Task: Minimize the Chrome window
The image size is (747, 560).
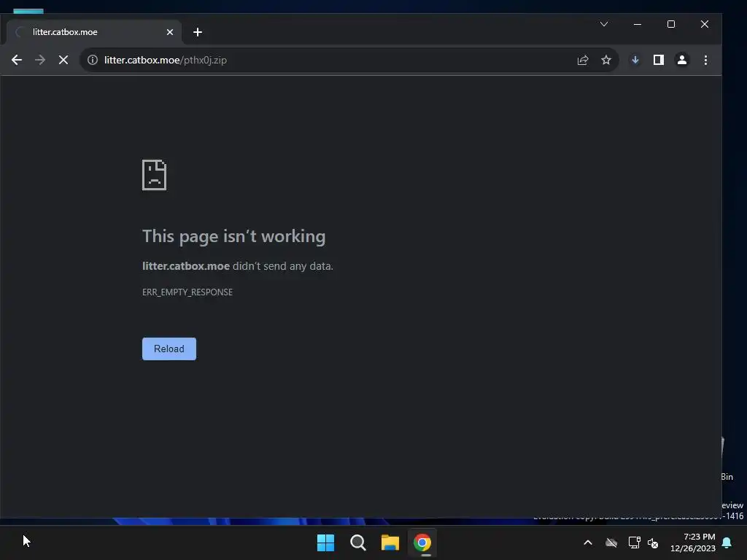Action: point(638,24)
